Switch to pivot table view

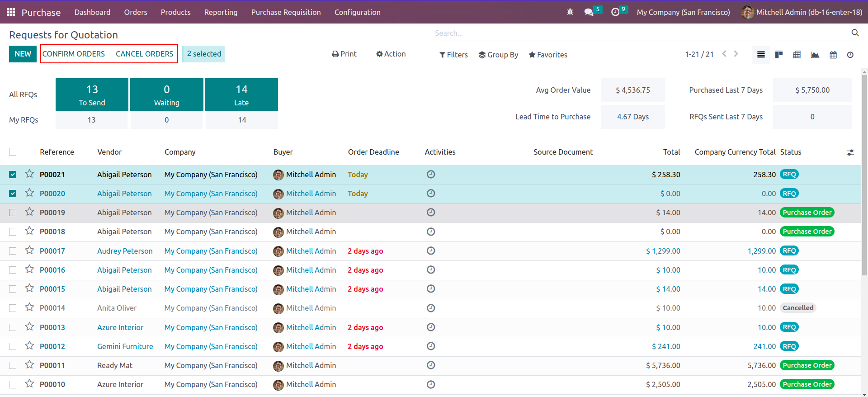797,55
